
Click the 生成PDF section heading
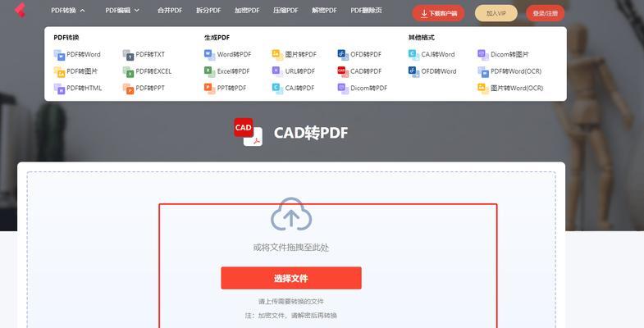point(217,38)
